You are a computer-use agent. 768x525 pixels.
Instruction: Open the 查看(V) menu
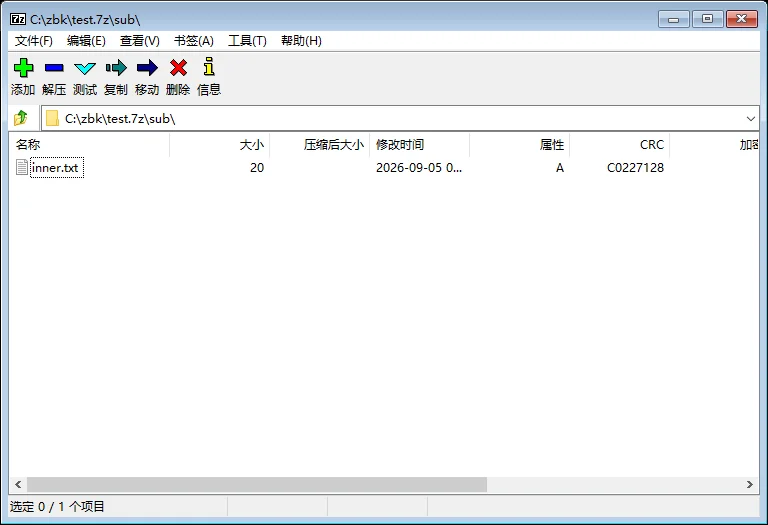pyautogui.click(x=140, y=41)
